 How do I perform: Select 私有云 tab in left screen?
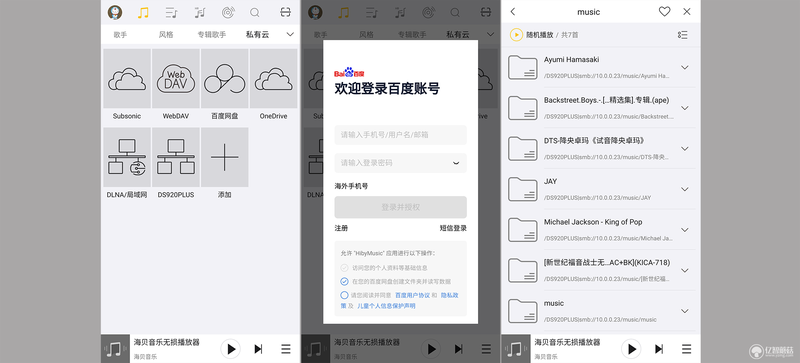[257, 35]
